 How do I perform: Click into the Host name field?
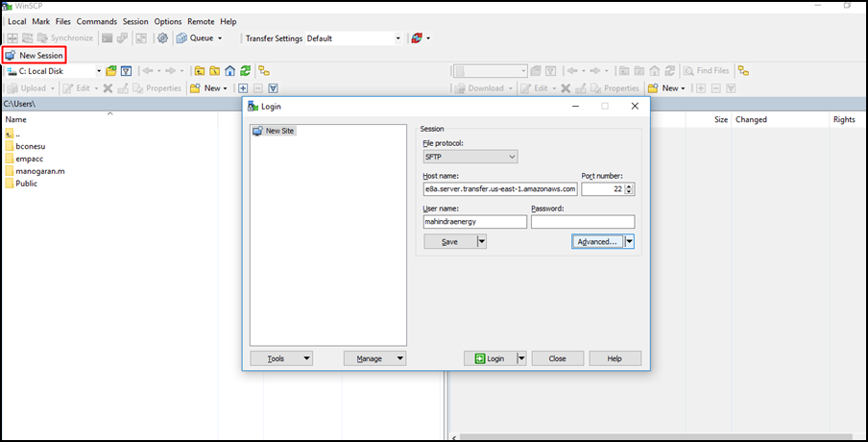coord(500,189)
